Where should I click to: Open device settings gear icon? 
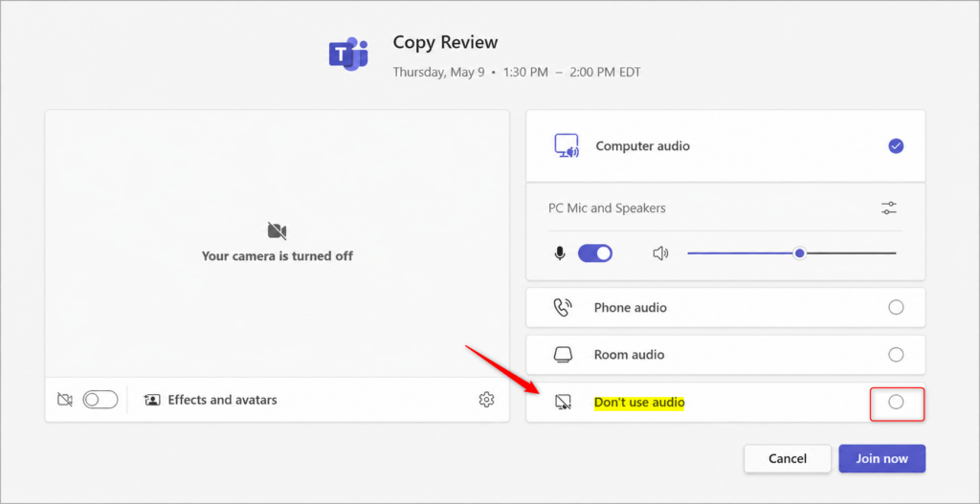tap(486, 400)
